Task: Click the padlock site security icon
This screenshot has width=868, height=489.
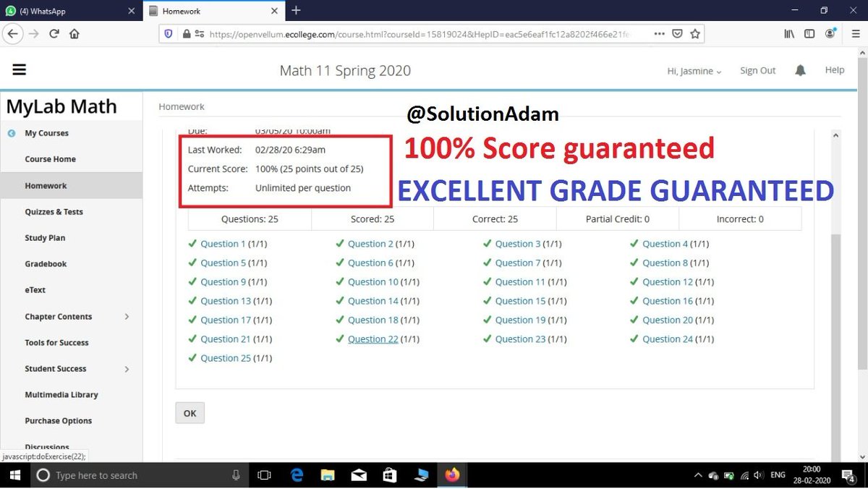Action: [186, 34]
